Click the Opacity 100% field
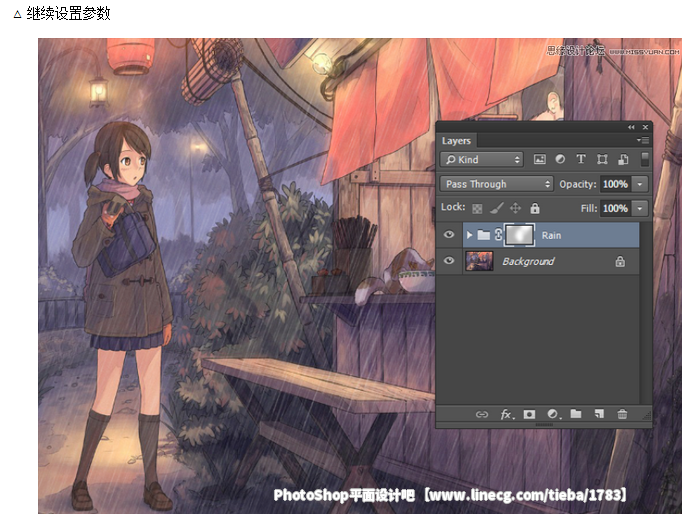Image resolution: width=682 pixels, height=514 pixels. (616, 184)
